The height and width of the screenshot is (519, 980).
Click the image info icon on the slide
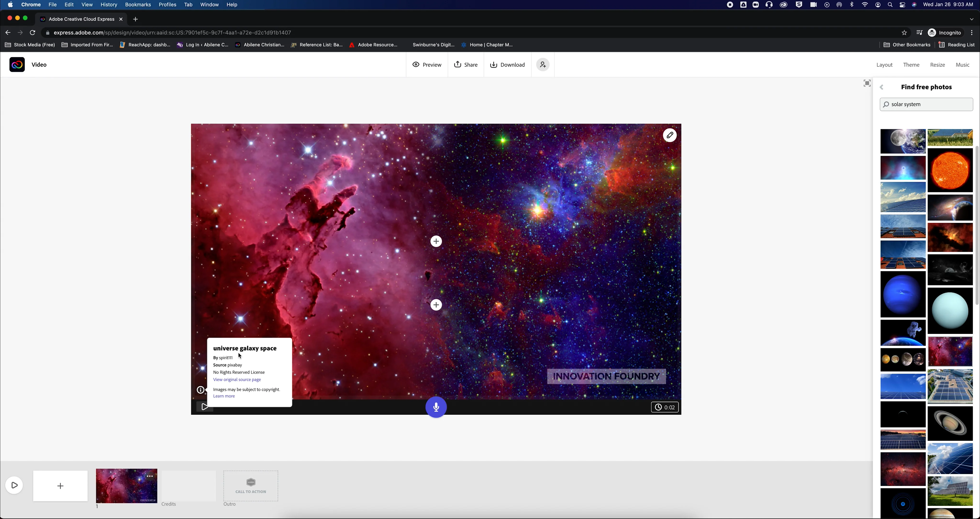[x=200, y=390]
